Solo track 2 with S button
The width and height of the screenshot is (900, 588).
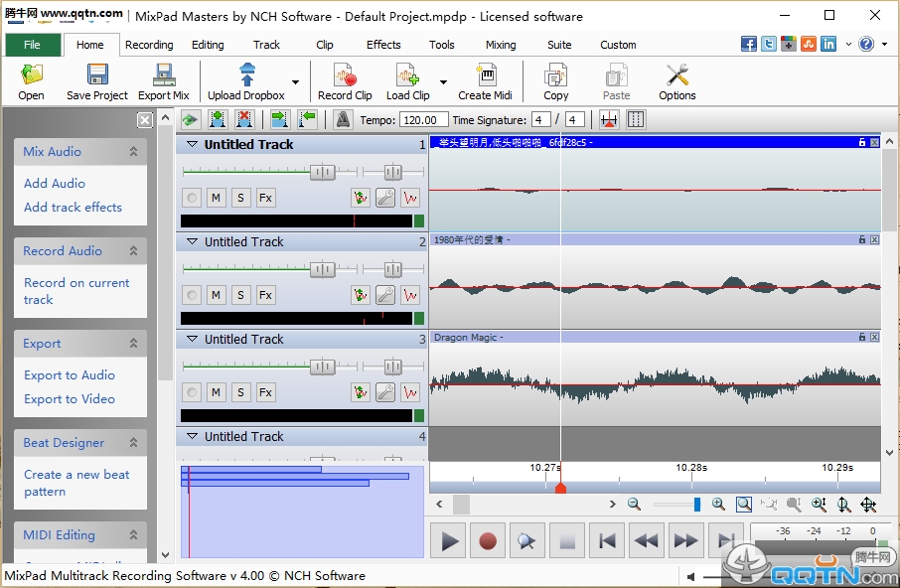click(240, 295)
